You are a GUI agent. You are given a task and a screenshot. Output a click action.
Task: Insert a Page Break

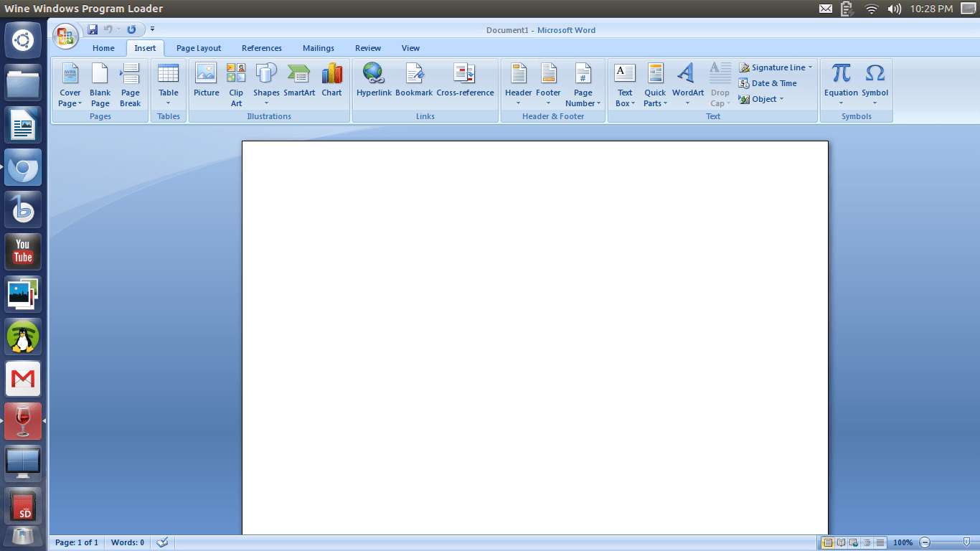coord(131,85)
